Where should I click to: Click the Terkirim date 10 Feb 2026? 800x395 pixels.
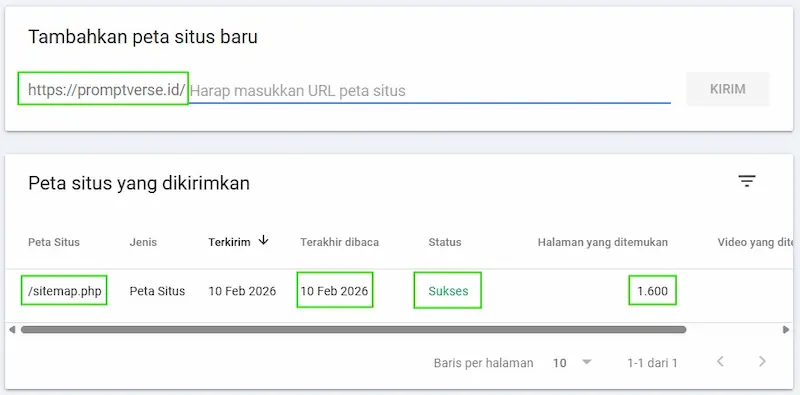pos(242,291)
